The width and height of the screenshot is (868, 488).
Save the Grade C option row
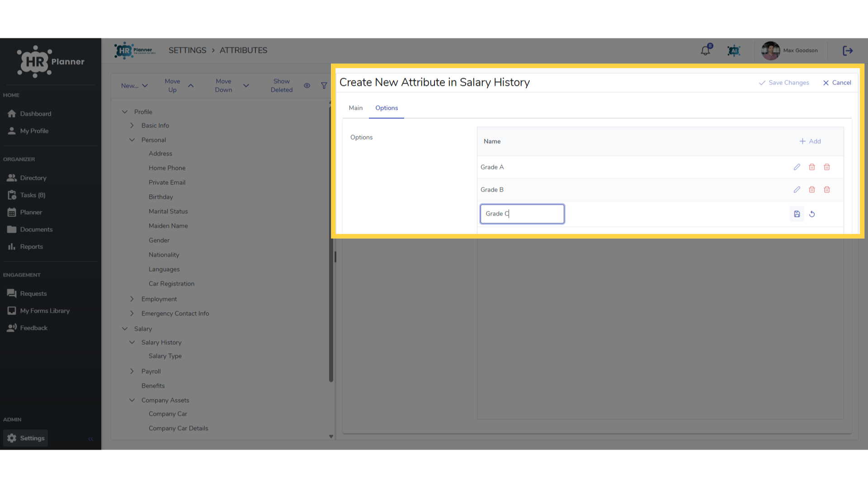797,214
